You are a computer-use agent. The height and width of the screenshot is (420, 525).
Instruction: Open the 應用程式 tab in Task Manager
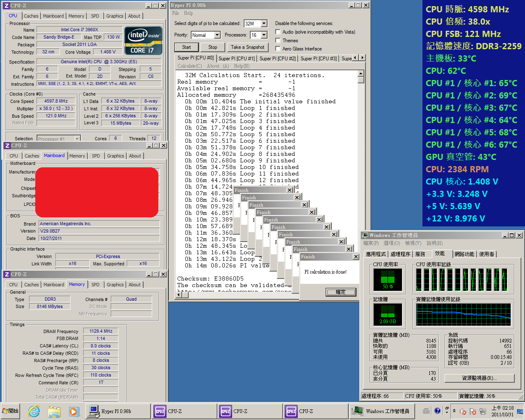376,254
